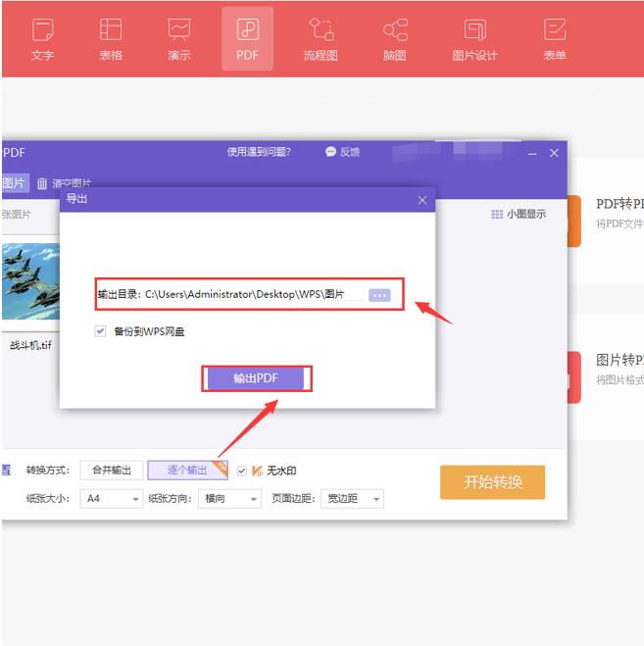This screenshot has height=646, width=644.
Task: Open the 文字 document type
Action: point(42,39)
